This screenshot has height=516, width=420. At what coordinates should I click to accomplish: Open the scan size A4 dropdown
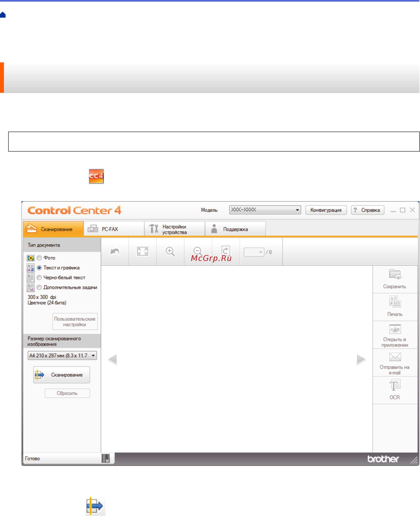pyautogui.click(x=62, y=356)
